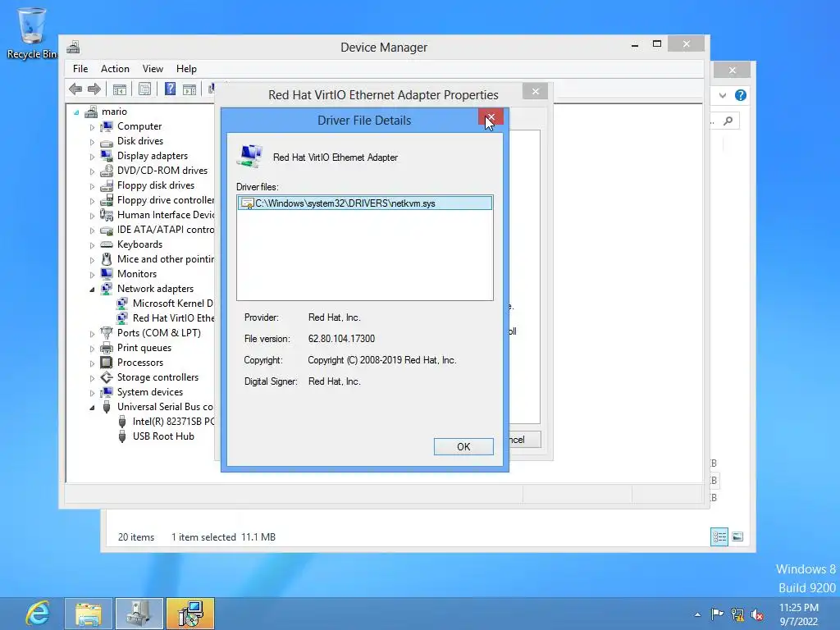Viewport: 840px width, 630px height.
Task: Open the View menu
Action: point(153,69)
